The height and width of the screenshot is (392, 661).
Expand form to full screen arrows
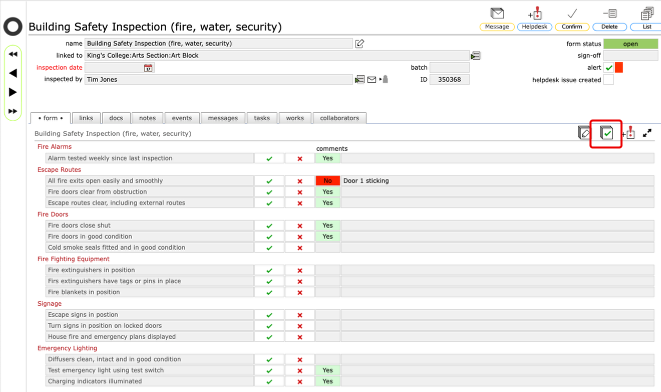(x=647, y=133)
